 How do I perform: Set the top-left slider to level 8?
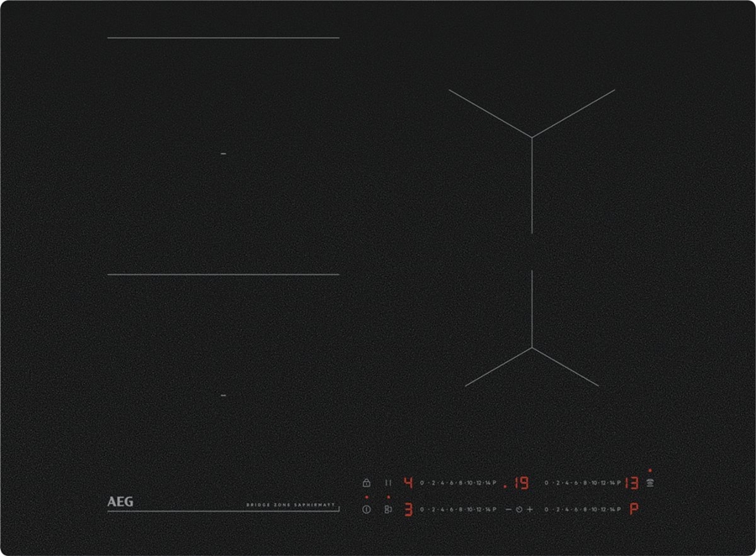click(x=460, y=483)
